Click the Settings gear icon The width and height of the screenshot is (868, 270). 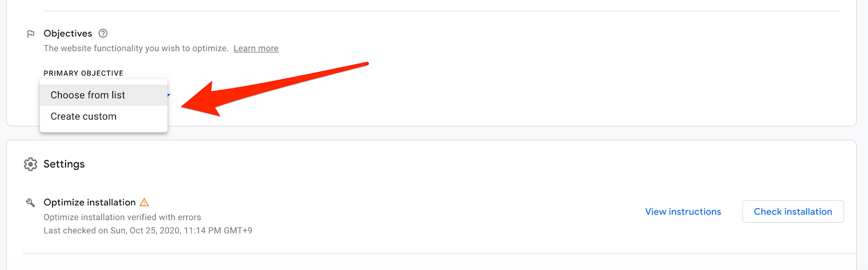[x=30, y=164]
